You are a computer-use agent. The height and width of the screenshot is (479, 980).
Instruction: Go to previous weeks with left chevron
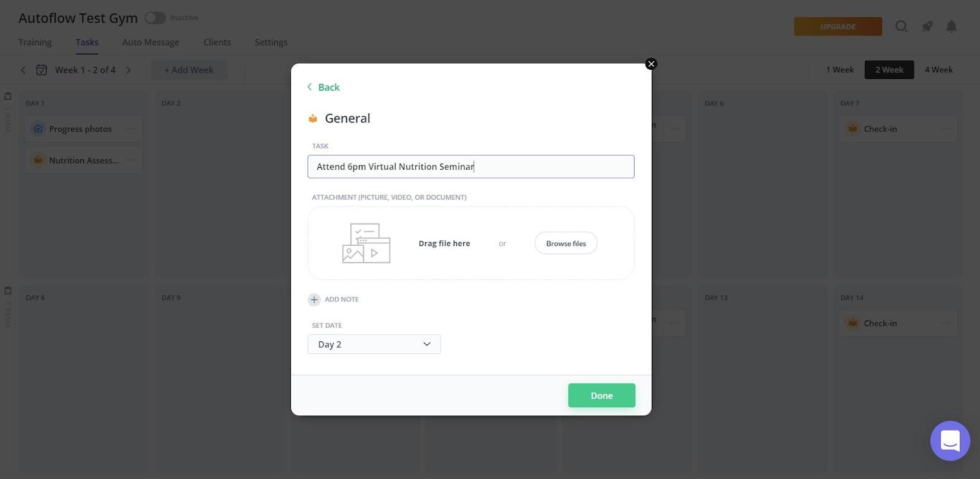pos(23,70)
